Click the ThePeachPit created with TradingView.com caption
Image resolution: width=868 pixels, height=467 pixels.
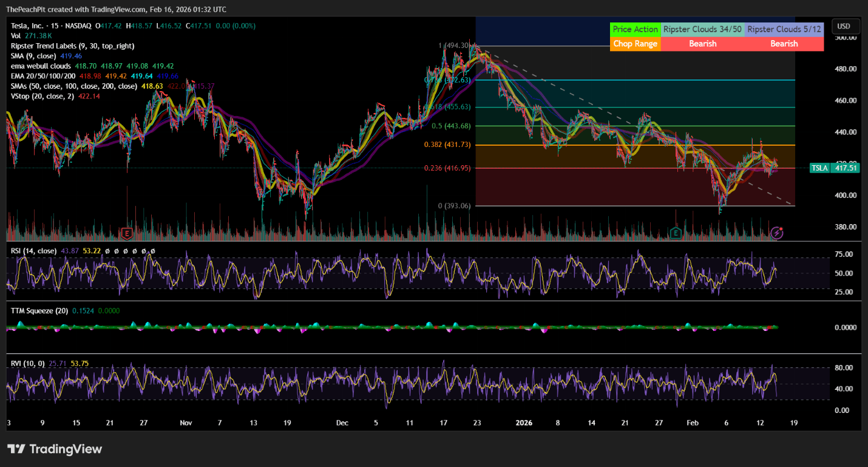tap(117, 9)
